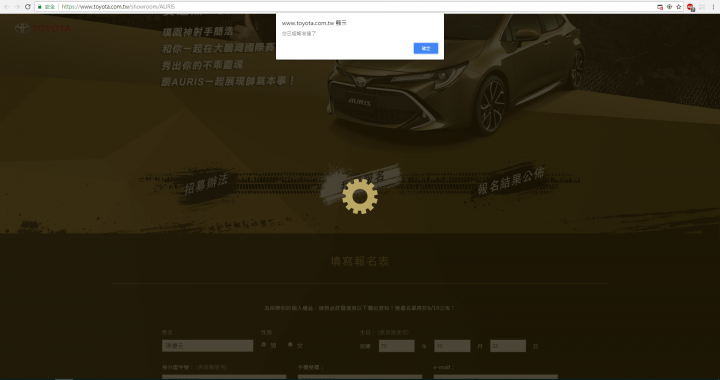Click the birth year field showing 70

(396, 346)
